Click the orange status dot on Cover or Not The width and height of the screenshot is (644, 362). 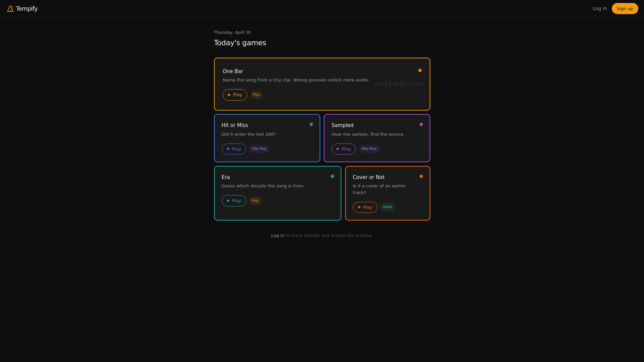coord(421,176)
